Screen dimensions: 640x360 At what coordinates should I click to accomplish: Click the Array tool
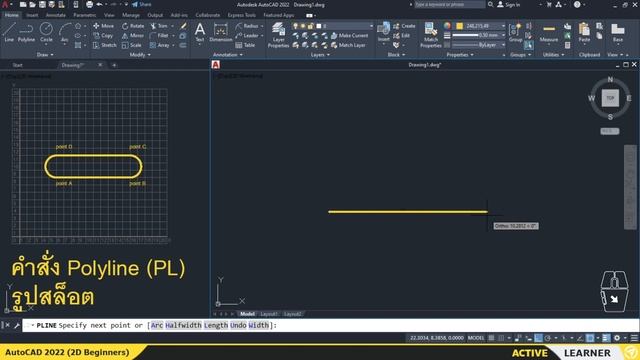pos(160,45)
